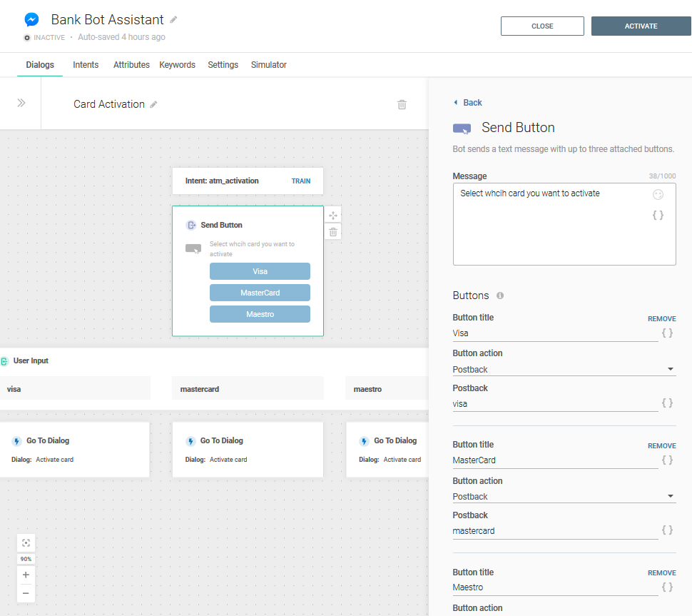Switch to the Intents tab

tap(86, 65)
